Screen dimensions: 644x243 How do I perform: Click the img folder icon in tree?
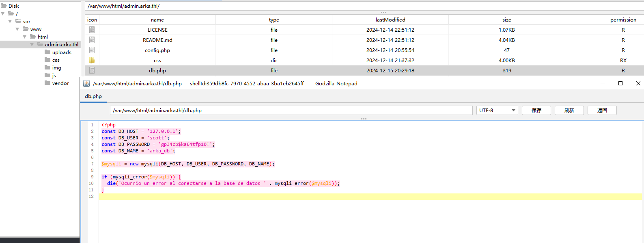(47, 67)
